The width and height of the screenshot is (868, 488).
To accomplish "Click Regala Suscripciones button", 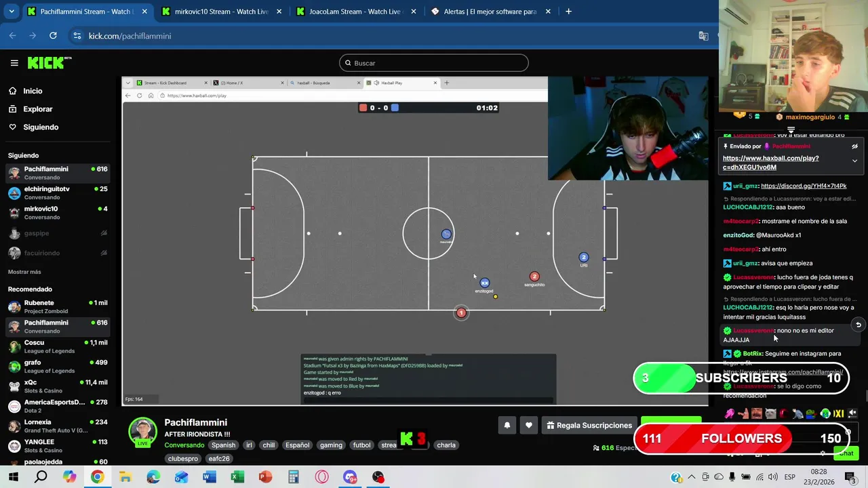I will [589, 426].
